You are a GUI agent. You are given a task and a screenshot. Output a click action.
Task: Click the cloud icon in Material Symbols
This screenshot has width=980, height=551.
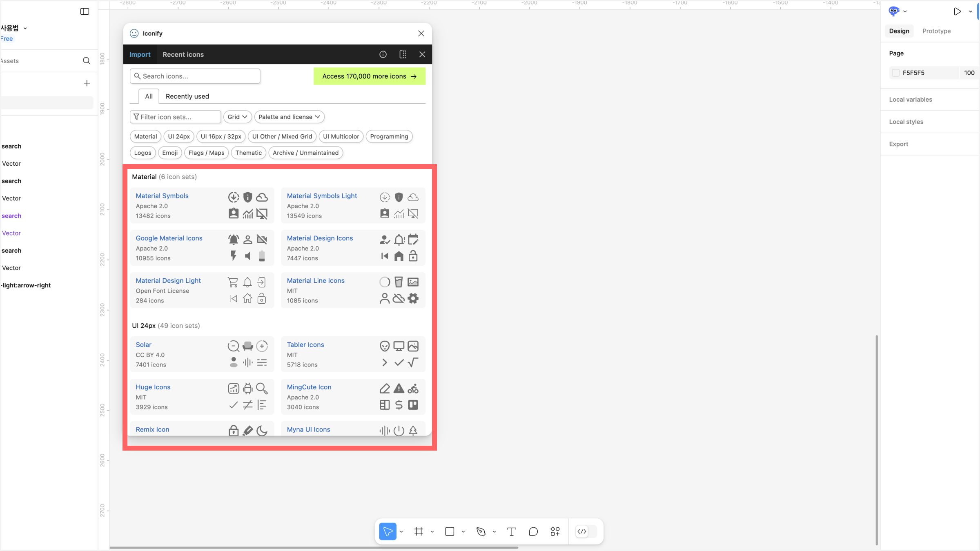(262, 198)
